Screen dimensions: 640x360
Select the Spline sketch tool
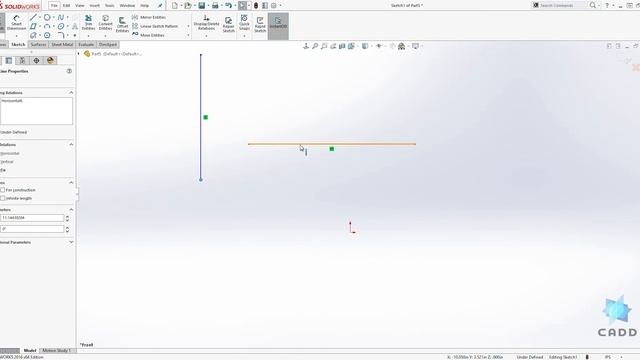point(61,18)
